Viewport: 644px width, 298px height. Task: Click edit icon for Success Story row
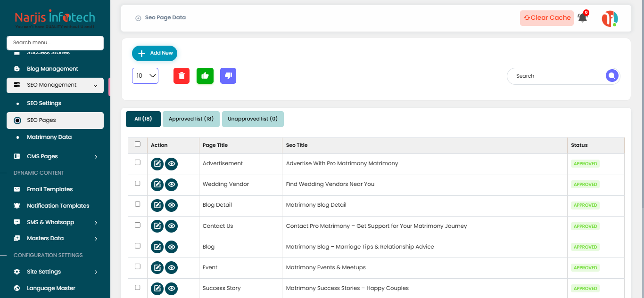157,288
